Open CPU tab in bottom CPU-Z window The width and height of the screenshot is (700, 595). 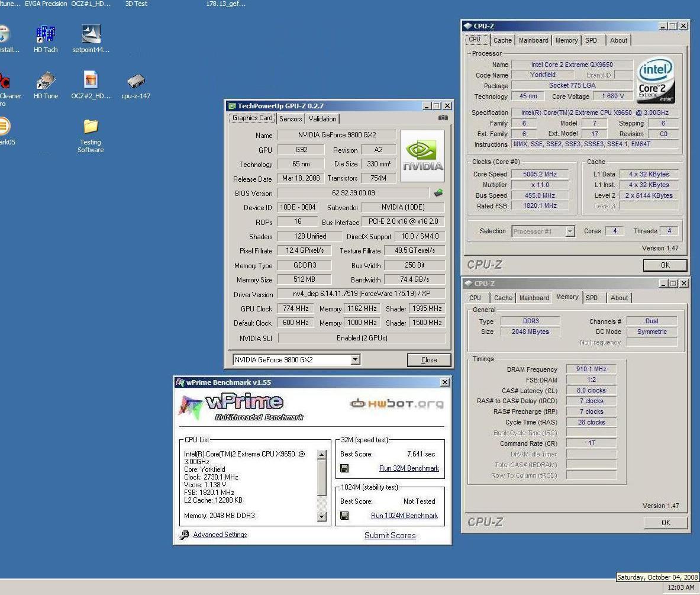click(475, 298)
